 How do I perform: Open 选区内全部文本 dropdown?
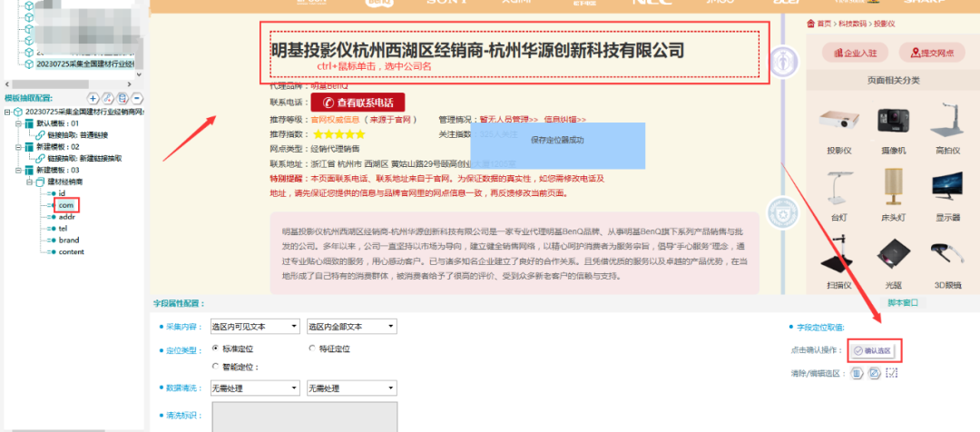point(352,327)
